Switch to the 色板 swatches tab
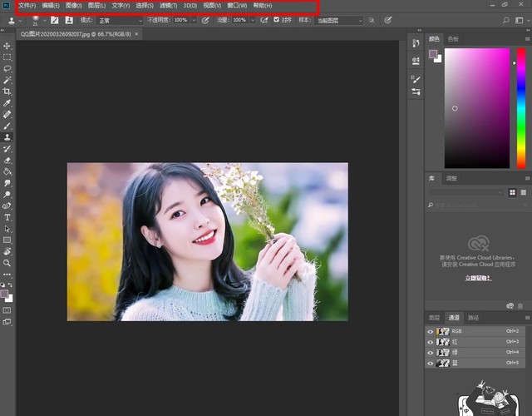The image size is (532, 416). point(453,38)
